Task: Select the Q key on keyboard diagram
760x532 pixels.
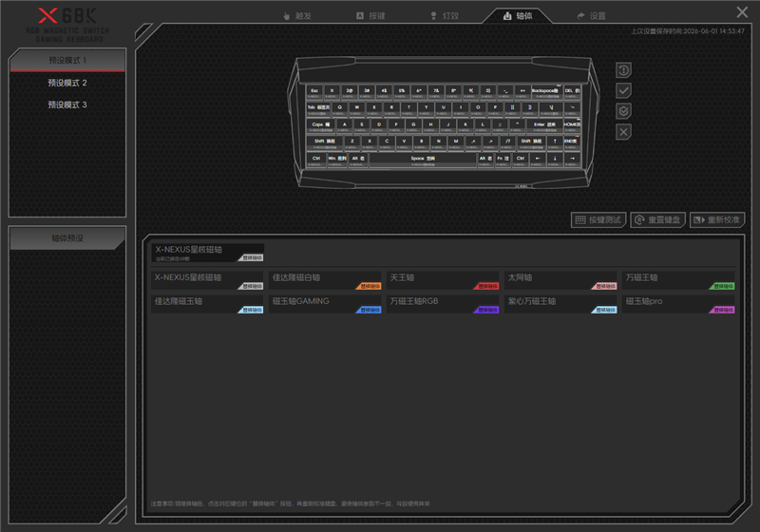Action: (340, 109)
